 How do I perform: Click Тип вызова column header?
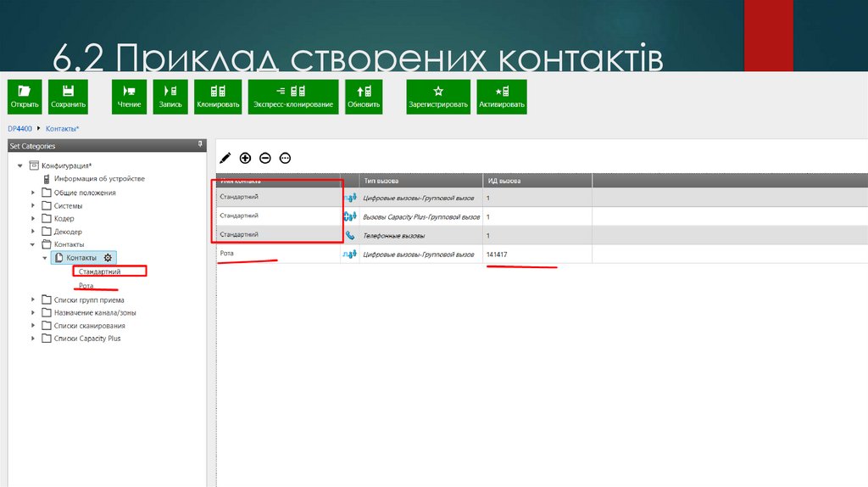[421, 181]
